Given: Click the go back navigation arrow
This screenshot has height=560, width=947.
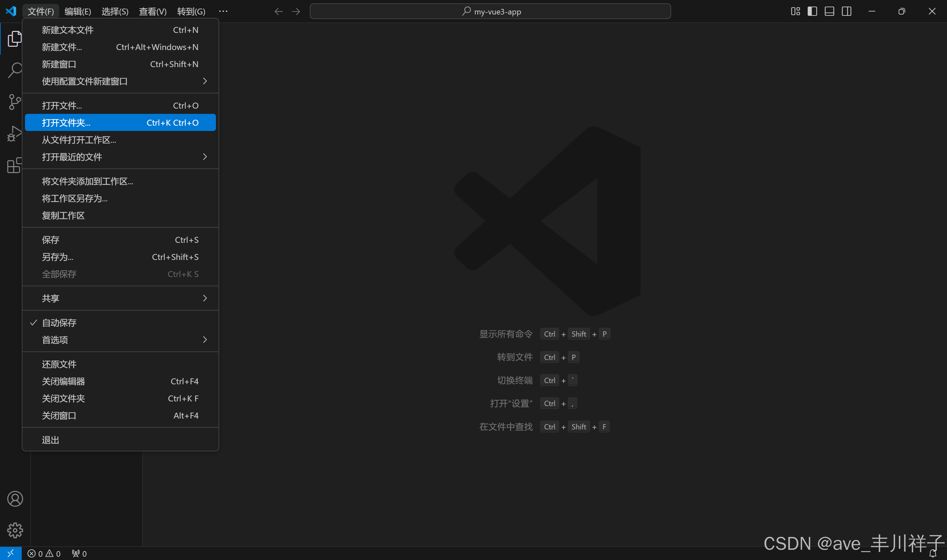Looking at the screenshot, I should pyautogui.click(x=278, y=11).
